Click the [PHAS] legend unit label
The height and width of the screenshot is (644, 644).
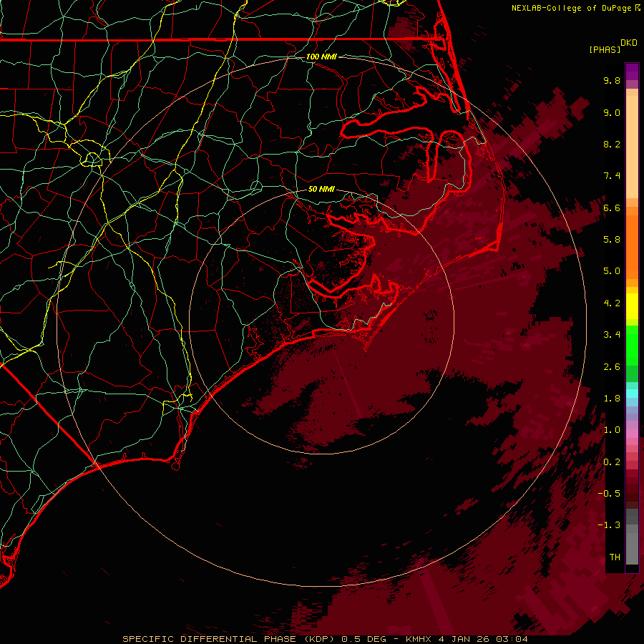(605, 50)
